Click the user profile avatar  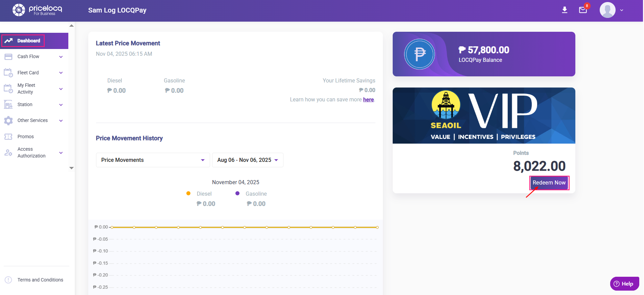click(607, 10)
